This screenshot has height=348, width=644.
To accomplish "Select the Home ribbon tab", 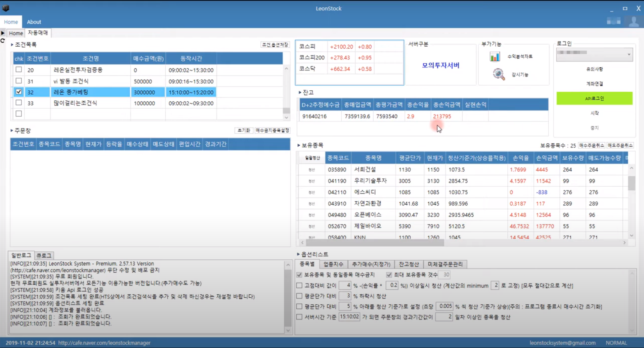I will [11, 22].
